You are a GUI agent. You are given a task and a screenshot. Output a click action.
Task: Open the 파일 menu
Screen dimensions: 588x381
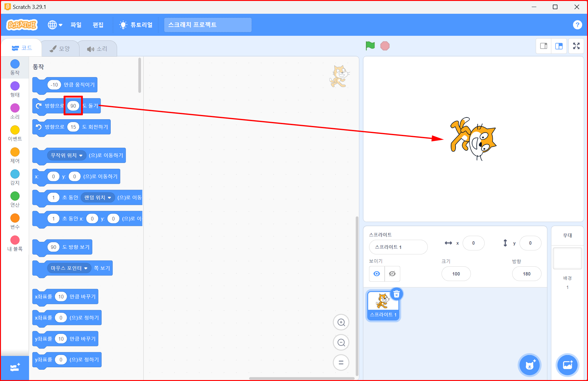click(x=76, y=25)
